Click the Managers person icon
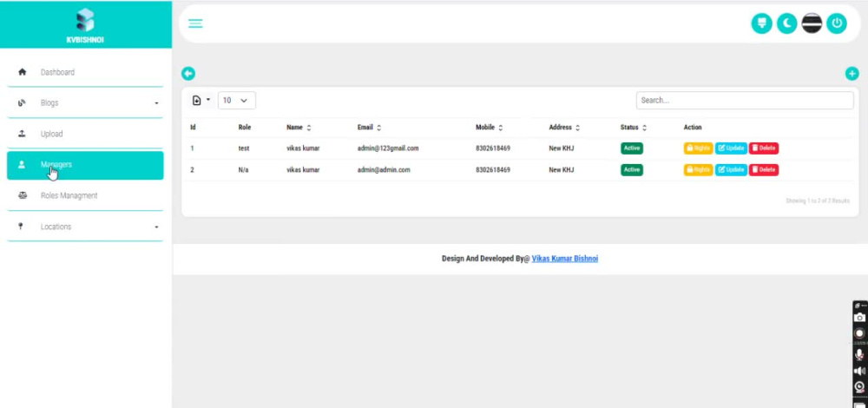Image resolution: width=868 pixels, height=408 pixels. 23,164
